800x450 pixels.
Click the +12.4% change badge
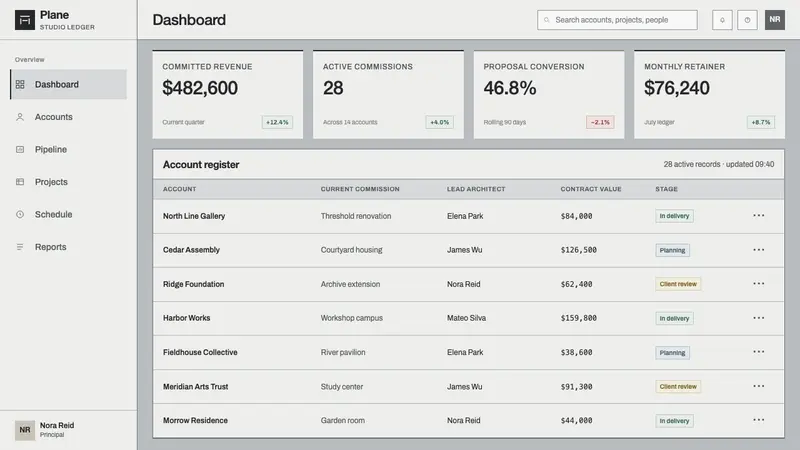click(277, 122)
